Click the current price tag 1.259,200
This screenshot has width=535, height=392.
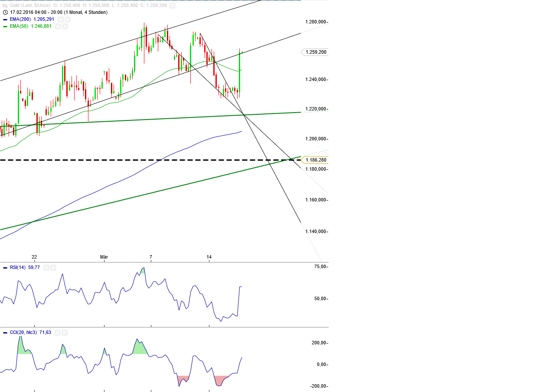click(316, 52)
